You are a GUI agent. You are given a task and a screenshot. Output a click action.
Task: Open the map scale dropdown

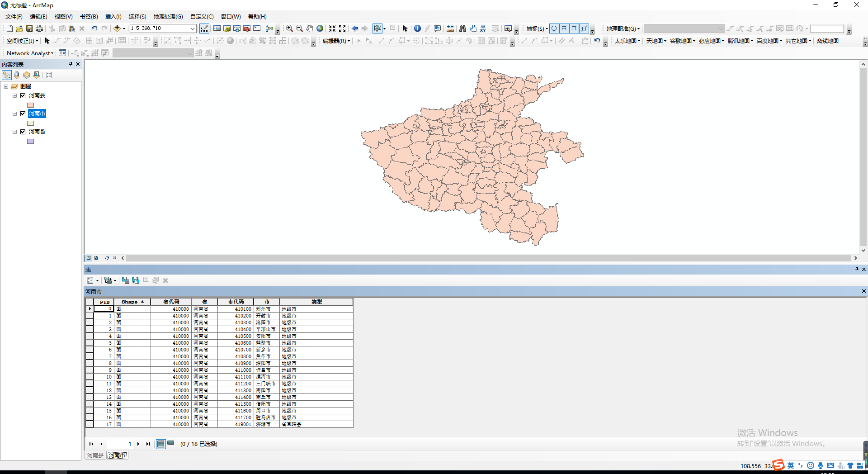click(x=192, y=28)
